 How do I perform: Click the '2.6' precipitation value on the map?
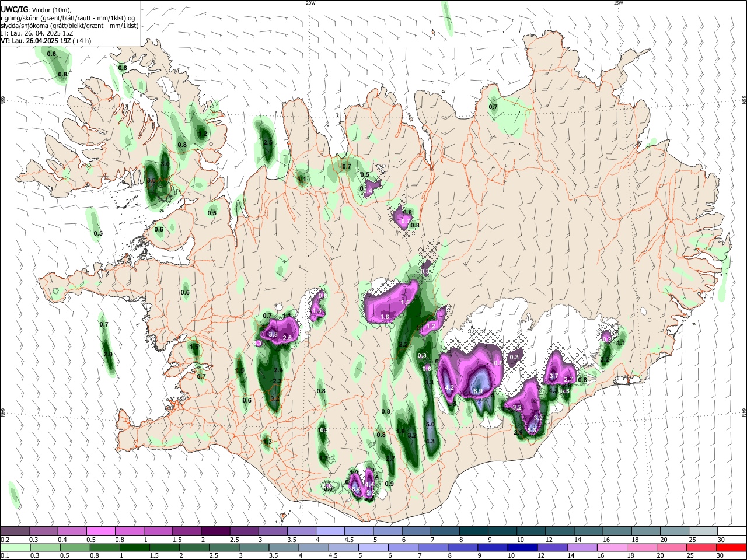tap(287, 338)
